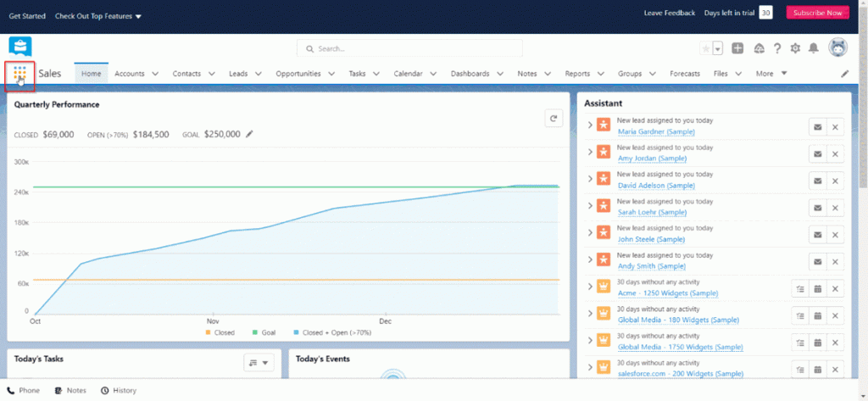Click the Subscribe Now button

click(x=817, y=13)
